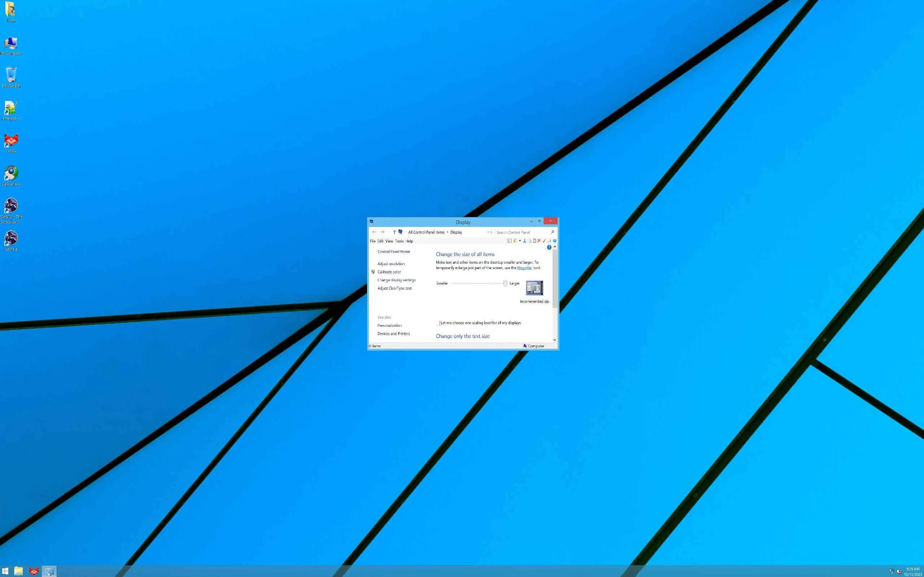Open the blue Help question mark
Screen dimensions: 924x577
[x=549, y=247]
